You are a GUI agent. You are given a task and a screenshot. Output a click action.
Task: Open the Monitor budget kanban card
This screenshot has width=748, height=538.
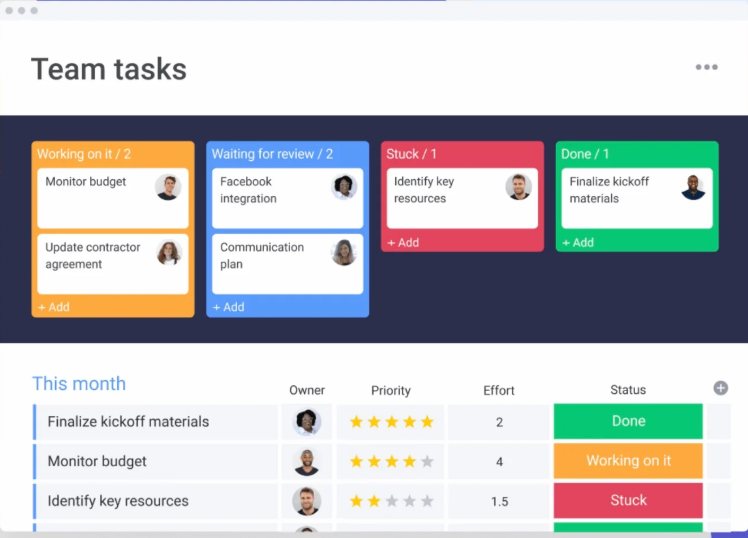coord(113,198)
